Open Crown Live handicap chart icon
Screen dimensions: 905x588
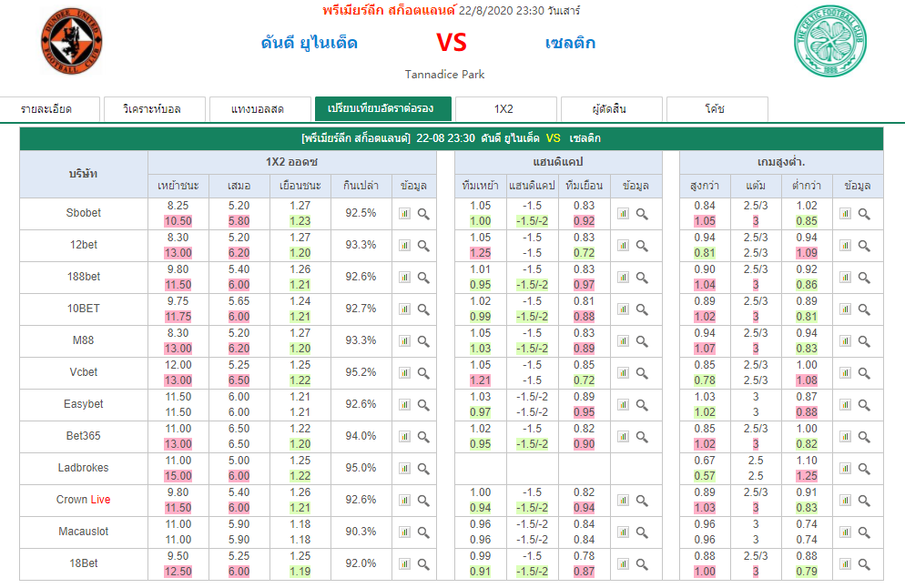point(624,501)
